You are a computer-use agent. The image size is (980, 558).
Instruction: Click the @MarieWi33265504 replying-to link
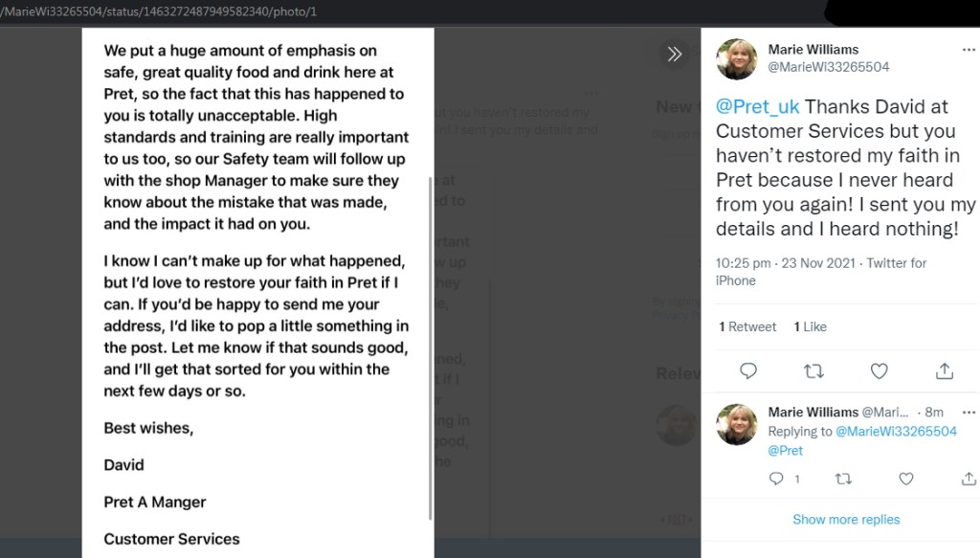pyautogui.click(x=896, y=432)
